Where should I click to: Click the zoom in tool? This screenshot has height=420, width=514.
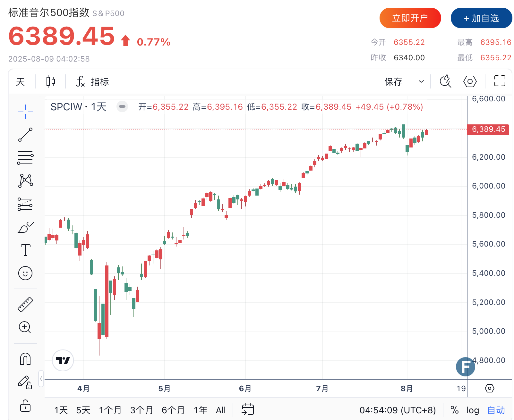tap(25, 327)
